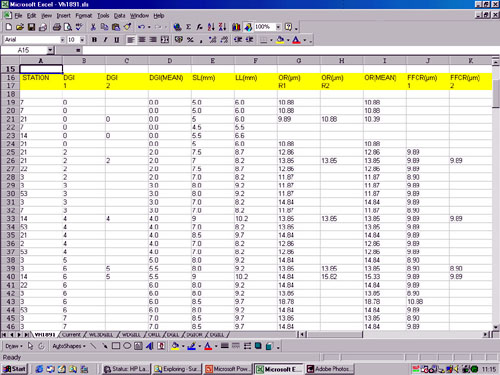Apply Currency style

point(179,40)
